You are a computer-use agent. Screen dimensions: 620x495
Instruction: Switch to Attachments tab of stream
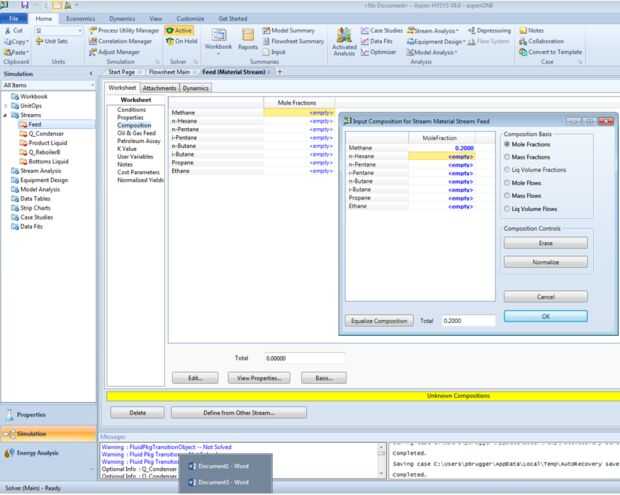[159, 88]
